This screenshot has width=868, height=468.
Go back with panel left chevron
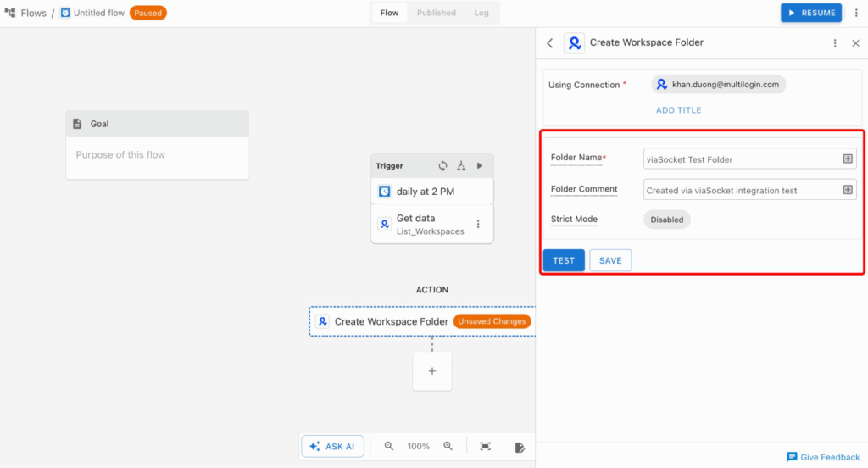click(x=549, y=43)
